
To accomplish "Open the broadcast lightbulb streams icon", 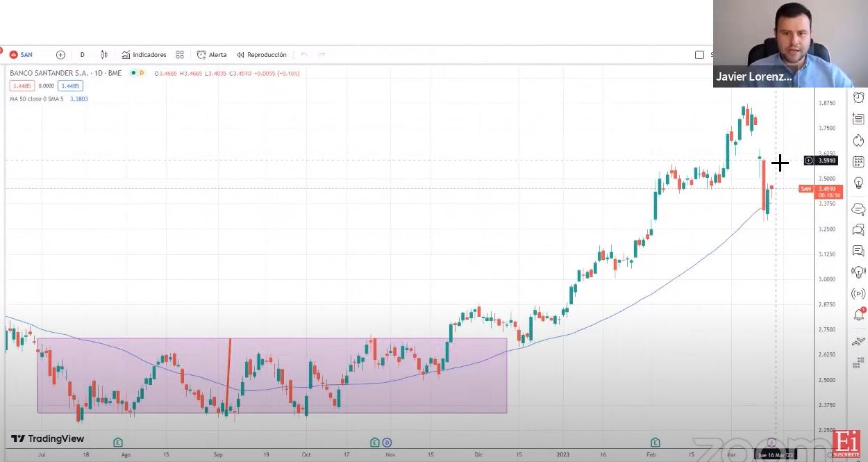I will (x=858, y=272).
